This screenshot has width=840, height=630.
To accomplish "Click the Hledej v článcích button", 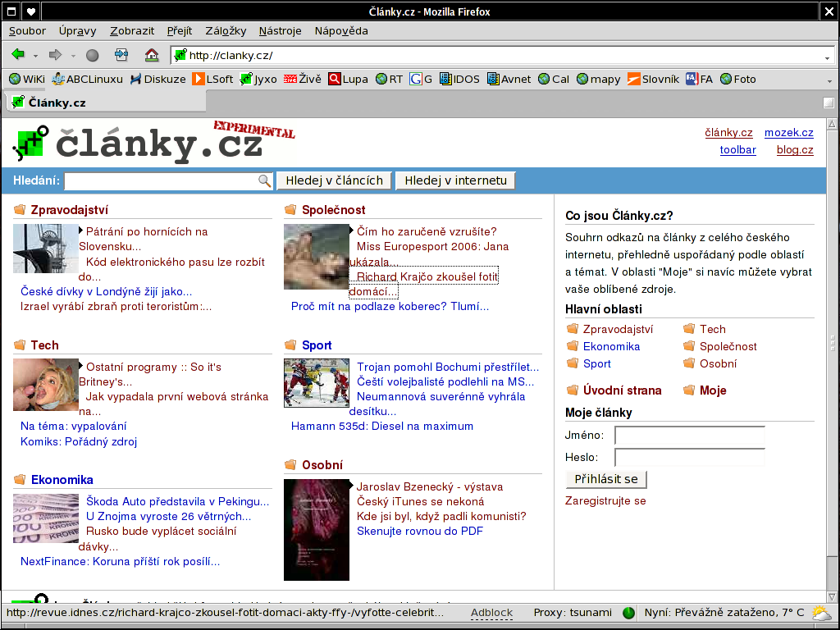I will point(335,180).
